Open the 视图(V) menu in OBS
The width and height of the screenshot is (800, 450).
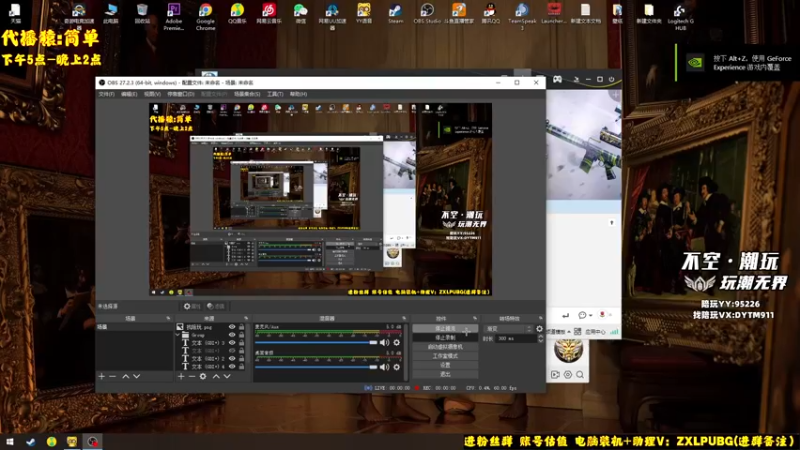pyautogui.click(x=152, y=94)
